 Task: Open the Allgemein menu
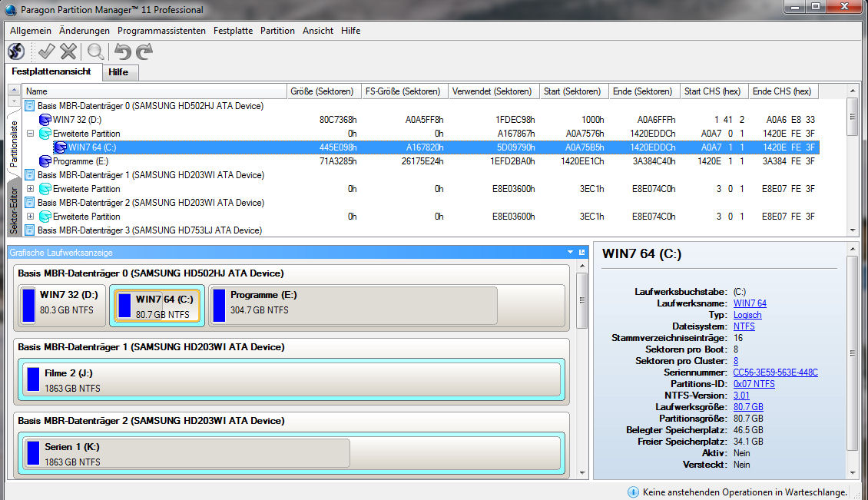pos(31,31)
